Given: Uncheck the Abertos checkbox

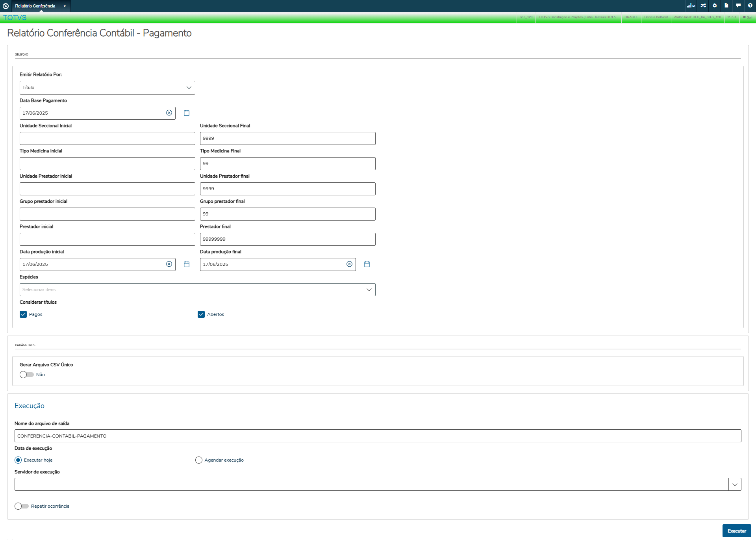Looking at the screenshot, I should 201,314.
